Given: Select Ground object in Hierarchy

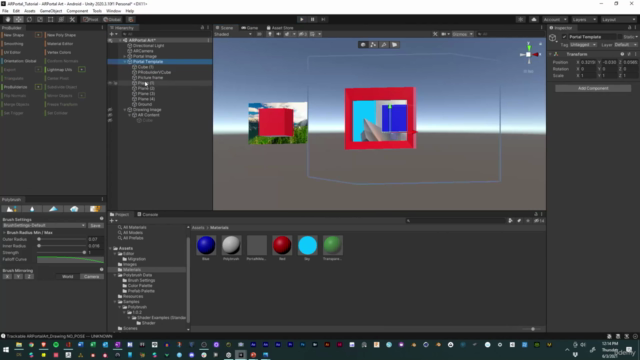Looking at the screenshot, I should pyautogui.click(x=144, y=104).
